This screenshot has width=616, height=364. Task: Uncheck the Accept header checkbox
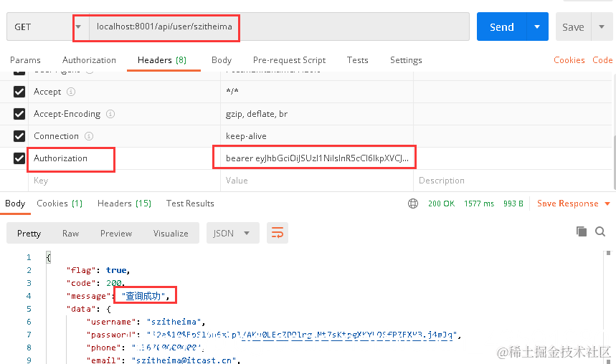click(19, 92)
